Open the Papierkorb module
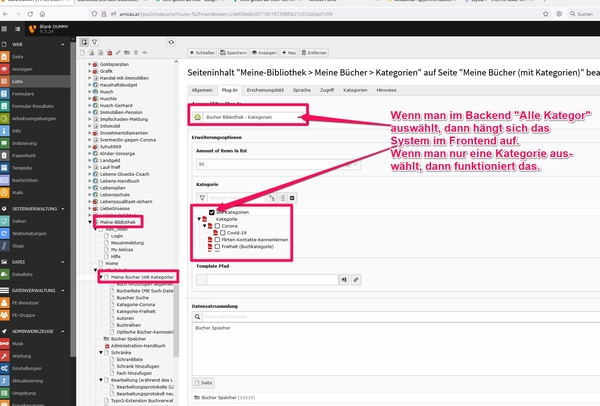 [24, 155]
